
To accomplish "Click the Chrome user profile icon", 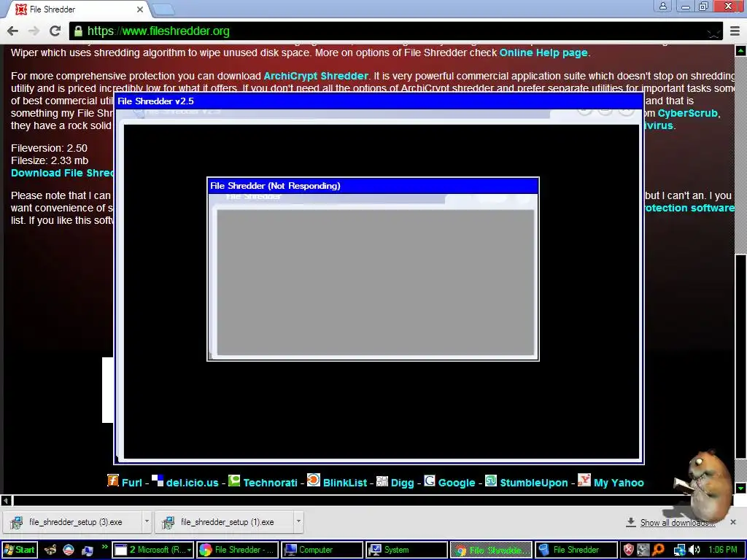I will click(x=662, y=6).
